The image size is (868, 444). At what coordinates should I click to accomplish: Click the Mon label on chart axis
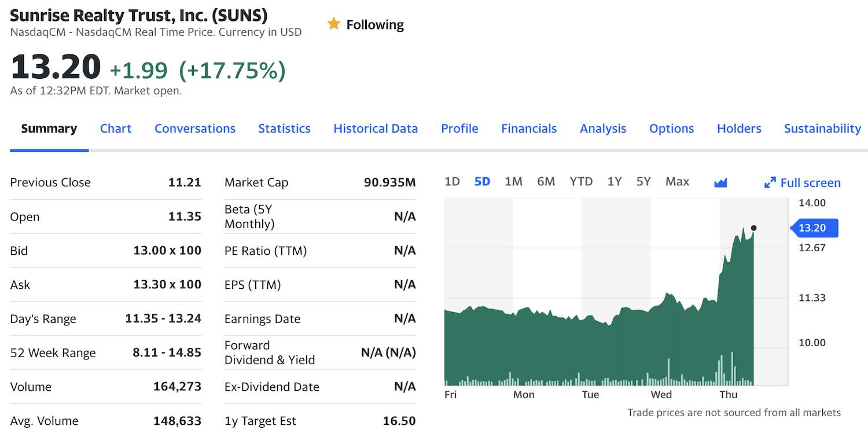pos(524,395)
